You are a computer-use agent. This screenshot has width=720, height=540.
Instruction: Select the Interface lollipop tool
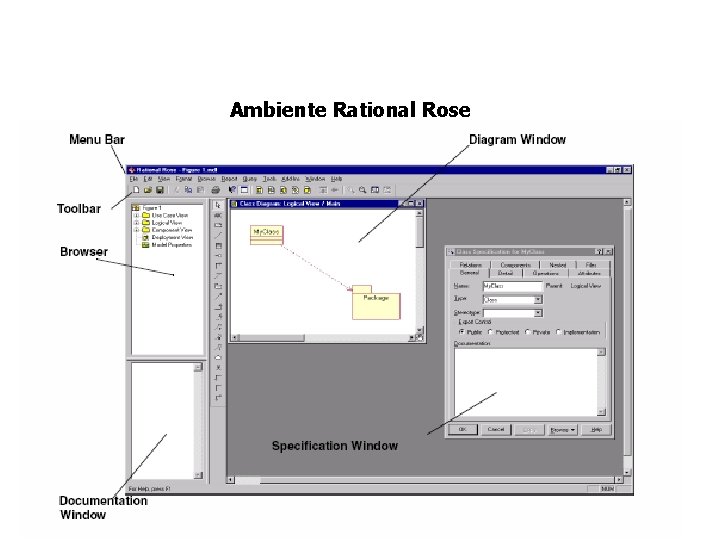click(218, 256)
